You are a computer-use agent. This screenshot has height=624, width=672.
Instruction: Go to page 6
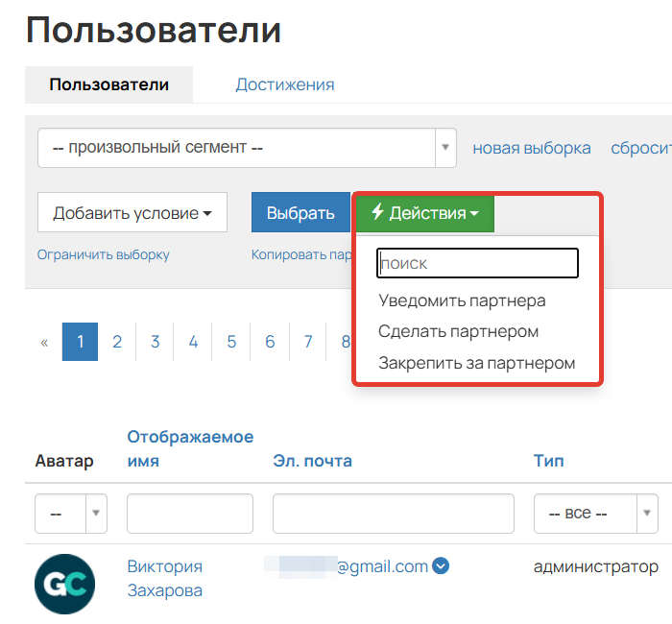point(270,342)
